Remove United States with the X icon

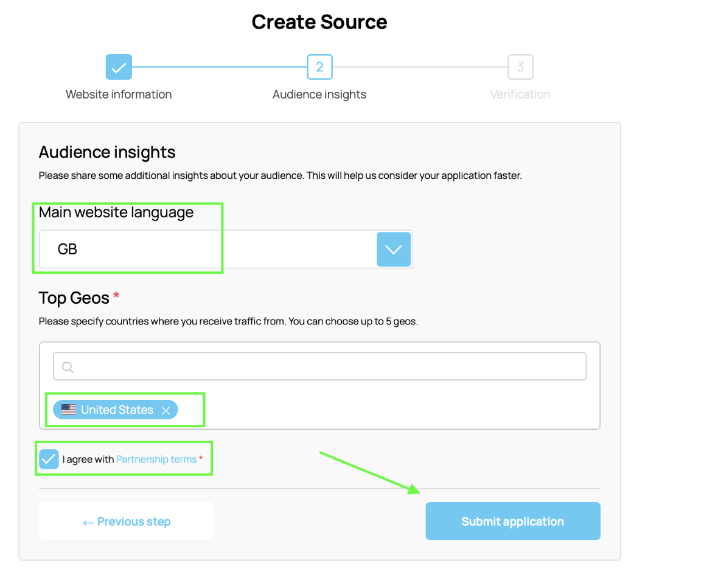(x=166, y=410)
